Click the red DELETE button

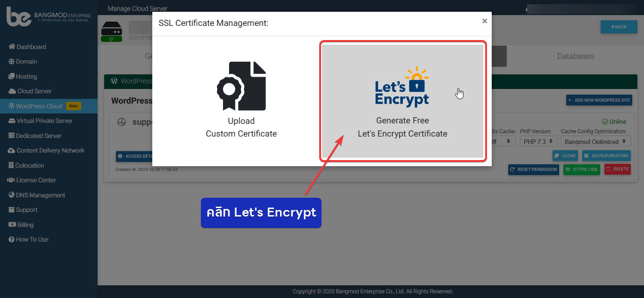(x=617, y=169)
